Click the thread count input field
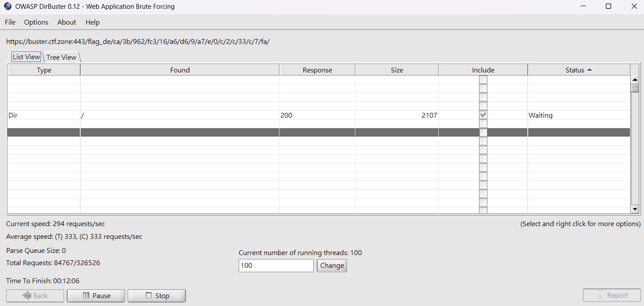The image size is (644, 306). tap(276, 266)
